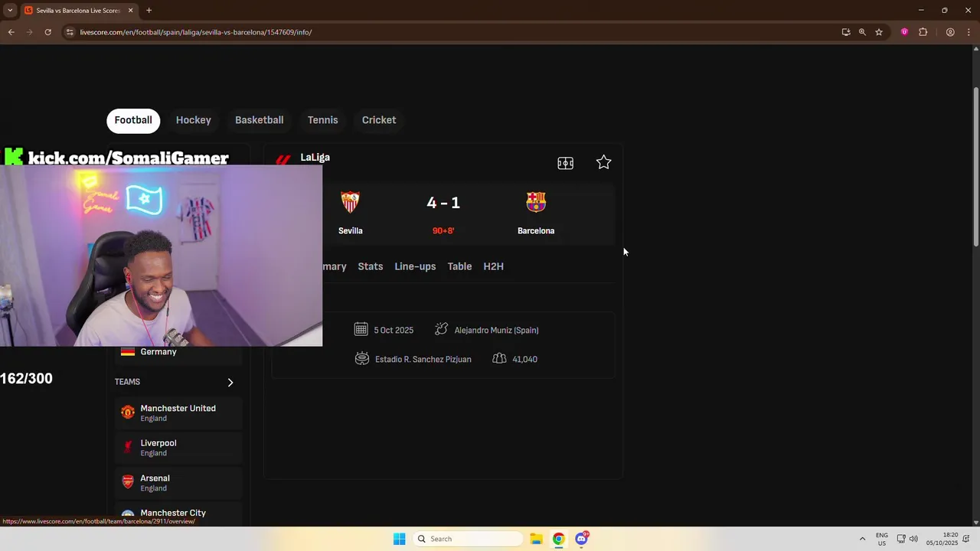The height and width of the screenshot is (551, 980).
Task: Open the H2H tab
Action: [x=493, y=266]
